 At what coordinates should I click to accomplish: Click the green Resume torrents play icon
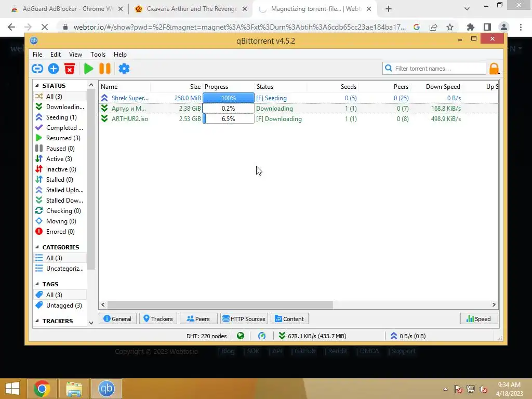coord(88,69)
